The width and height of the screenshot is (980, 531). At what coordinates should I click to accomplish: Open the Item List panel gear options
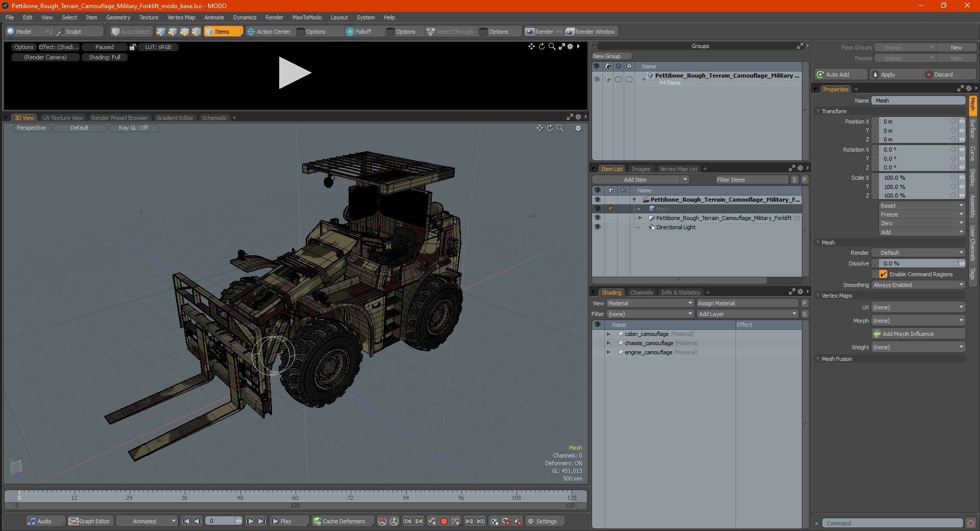coord(800,168)
